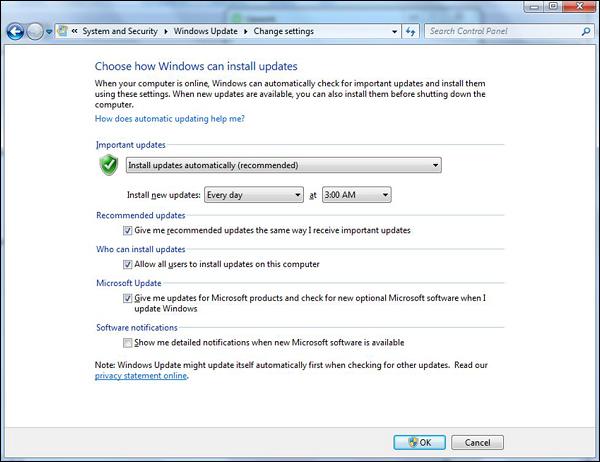This screenshot has width=600, height=462.
Task: Click the green shield check icon
Action: click(x=109, y=165)
